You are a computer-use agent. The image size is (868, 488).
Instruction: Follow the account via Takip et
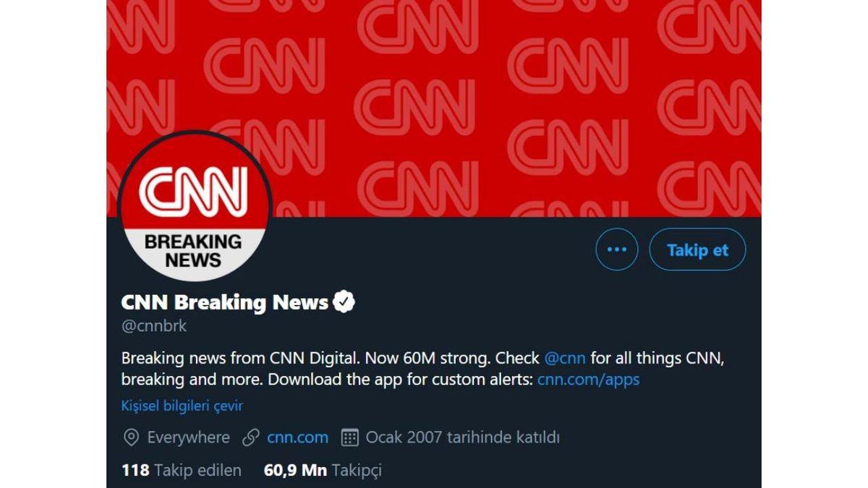click(697, 249)
